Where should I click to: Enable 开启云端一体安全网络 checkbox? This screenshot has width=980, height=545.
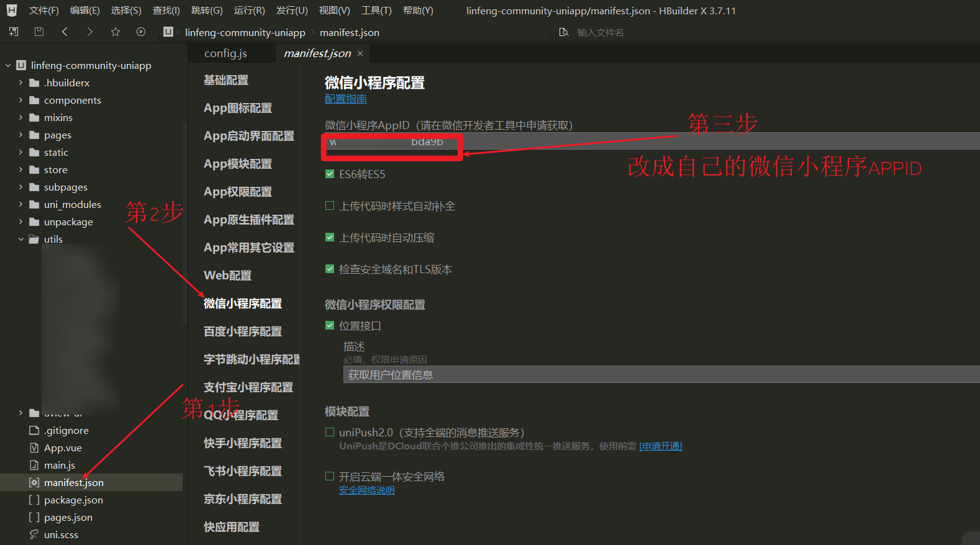[330, 476]
